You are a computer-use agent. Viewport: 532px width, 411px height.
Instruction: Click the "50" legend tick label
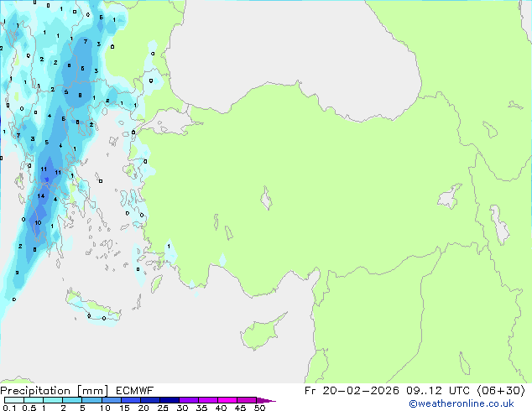[x=259, y=408]
